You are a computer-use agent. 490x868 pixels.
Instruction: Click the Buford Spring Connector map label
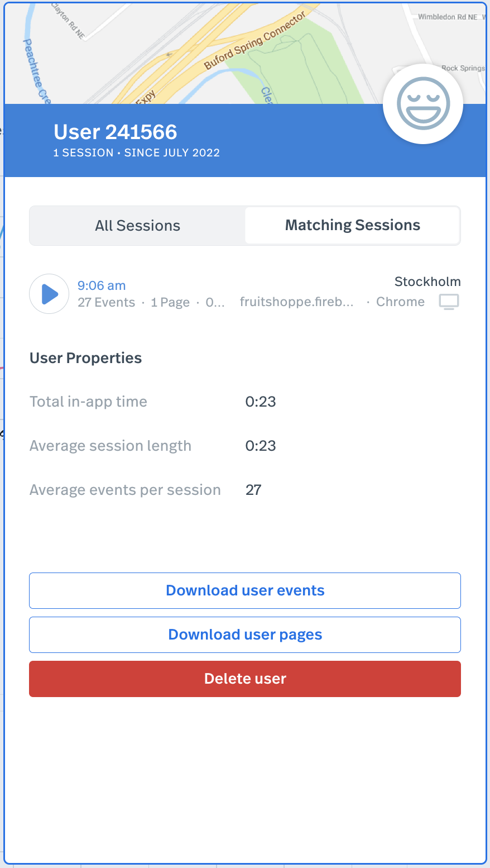(x=254, y=41)
